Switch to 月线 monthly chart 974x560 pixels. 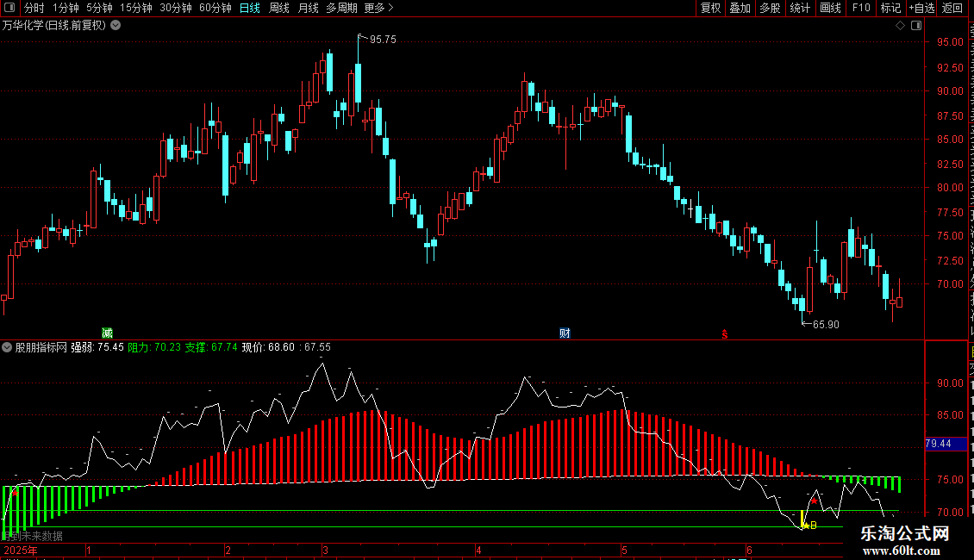pos(308,8)
